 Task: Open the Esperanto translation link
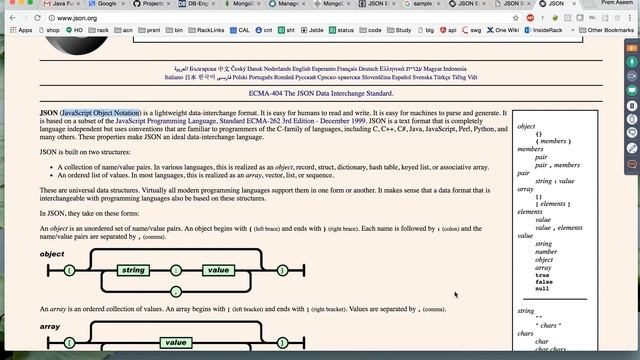[x=324, y=69]
